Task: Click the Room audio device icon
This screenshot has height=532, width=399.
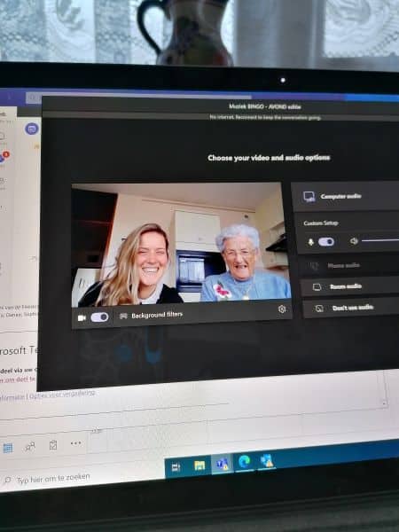Action: point(317,287)
